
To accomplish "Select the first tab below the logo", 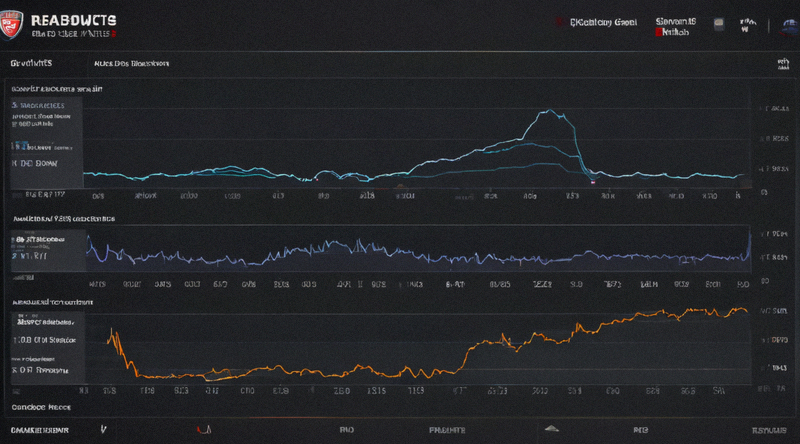I will coord(31,63).
